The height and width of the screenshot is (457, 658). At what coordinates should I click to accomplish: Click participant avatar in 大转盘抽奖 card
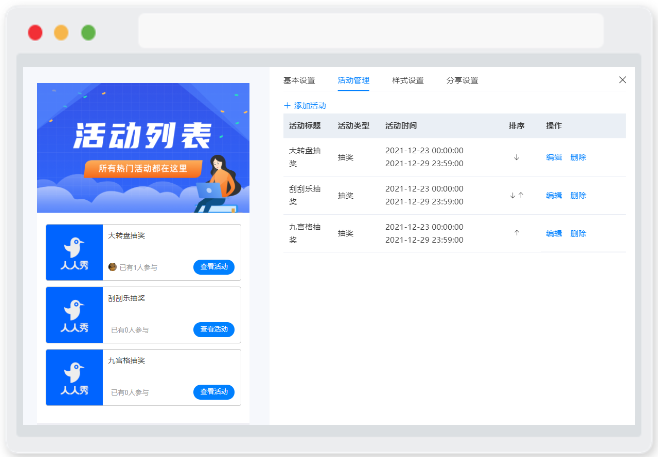click(112, 267)
